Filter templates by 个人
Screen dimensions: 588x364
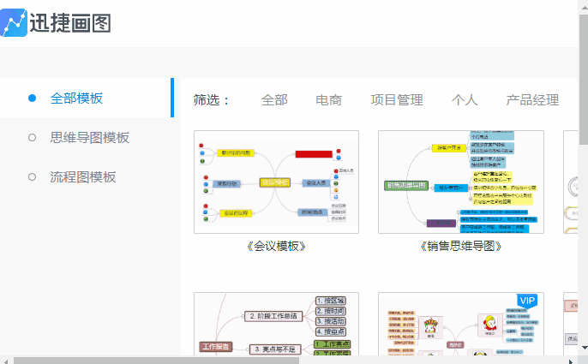(x=465, y=100)
